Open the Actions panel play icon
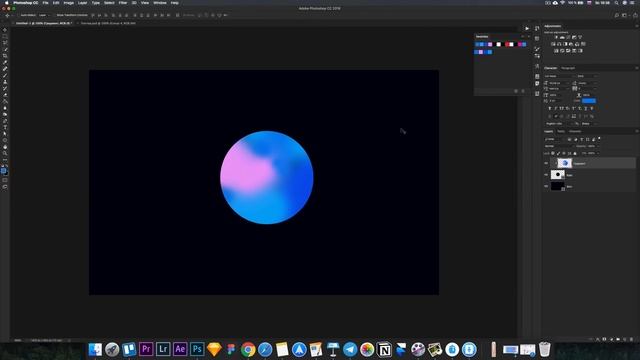The width and height of the screenshot is (640, 360). (x=527, y=29)
